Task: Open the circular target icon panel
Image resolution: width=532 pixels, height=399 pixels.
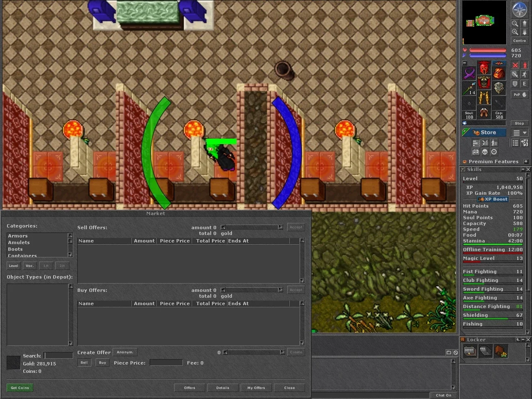Action: [494, 152]
